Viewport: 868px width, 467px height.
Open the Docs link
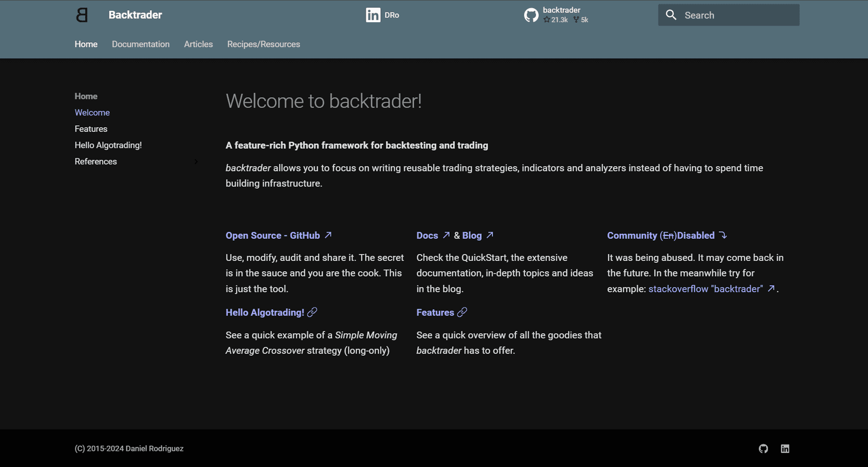coord(427,235)
